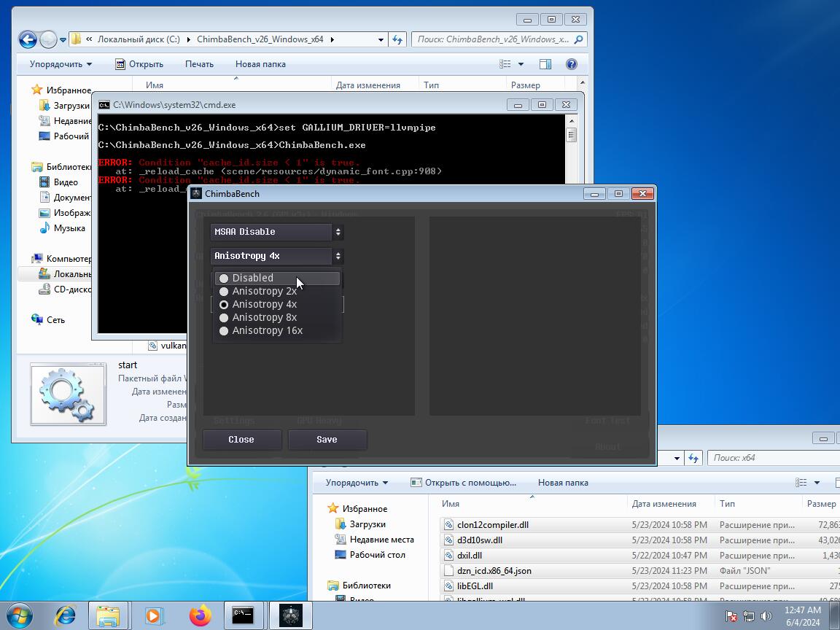
Task: Open the MSAA Disable dropdown
Action: coord(276,232)
